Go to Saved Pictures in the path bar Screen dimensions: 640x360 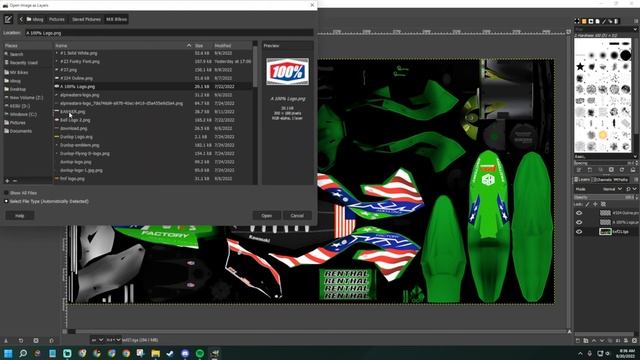tap(86, 19)
